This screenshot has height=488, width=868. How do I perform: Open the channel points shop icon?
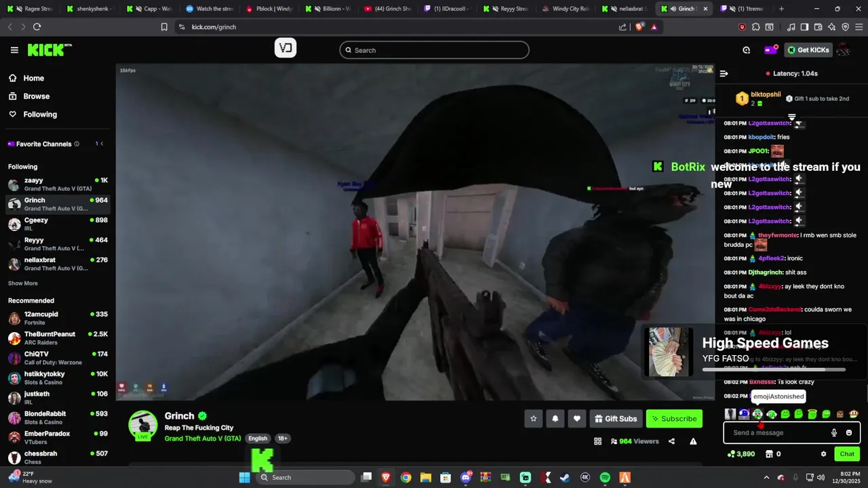[768, 454]
